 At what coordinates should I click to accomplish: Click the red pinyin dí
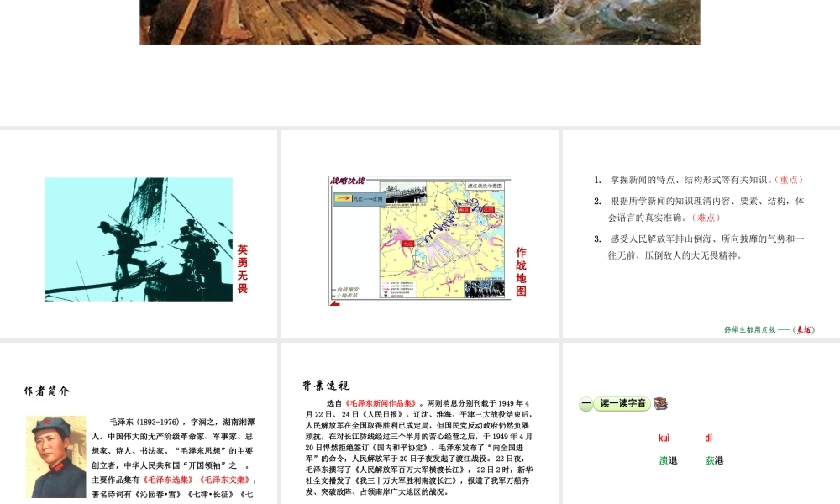point(709,438)
